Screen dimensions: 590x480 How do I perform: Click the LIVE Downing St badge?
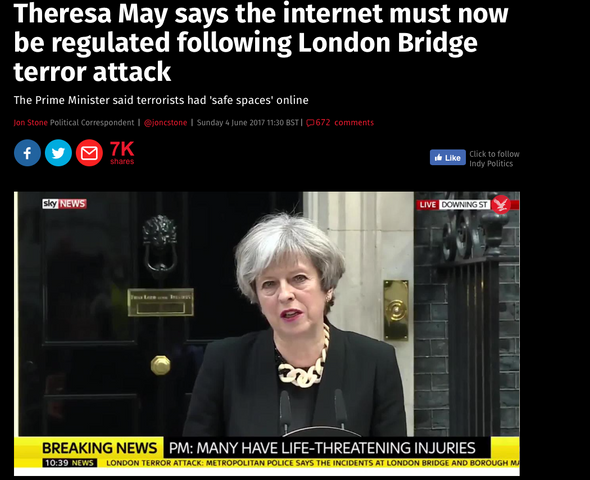point(453,205)
